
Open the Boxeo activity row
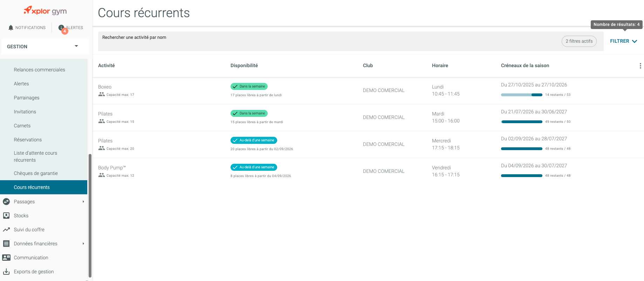point(368,91)
